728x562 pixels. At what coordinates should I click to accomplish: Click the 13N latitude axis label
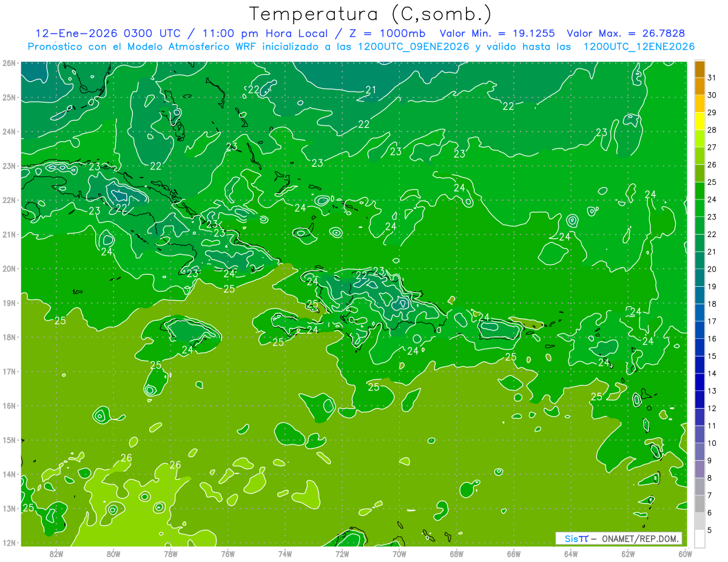8,508
